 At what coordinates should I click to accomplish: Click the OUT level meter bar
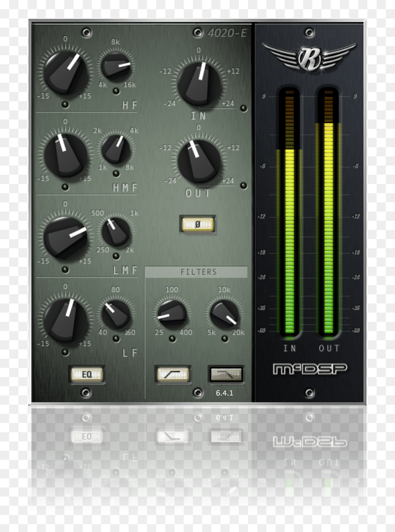[x=328, y=213]
